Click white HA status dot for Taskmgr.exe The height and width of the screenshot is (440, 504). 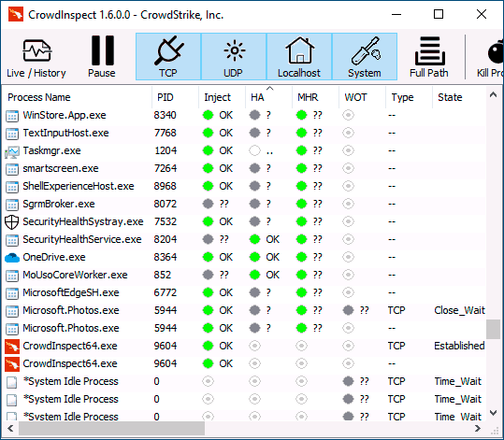tap(255, 150)
